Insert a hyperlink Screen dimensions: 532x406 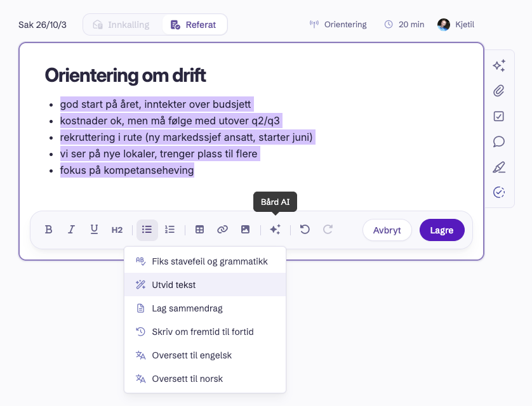[222, 230]
